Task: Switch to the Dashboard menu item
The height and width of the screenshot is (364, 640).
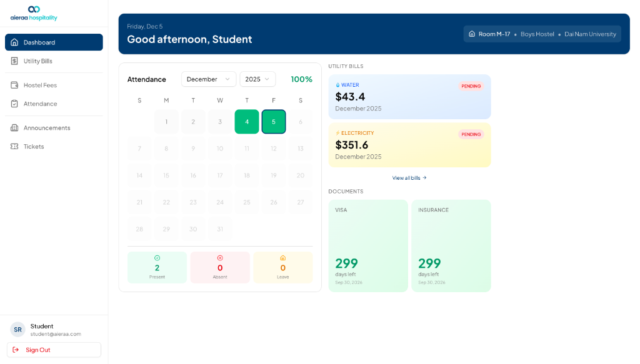Action: pos(54,42)
